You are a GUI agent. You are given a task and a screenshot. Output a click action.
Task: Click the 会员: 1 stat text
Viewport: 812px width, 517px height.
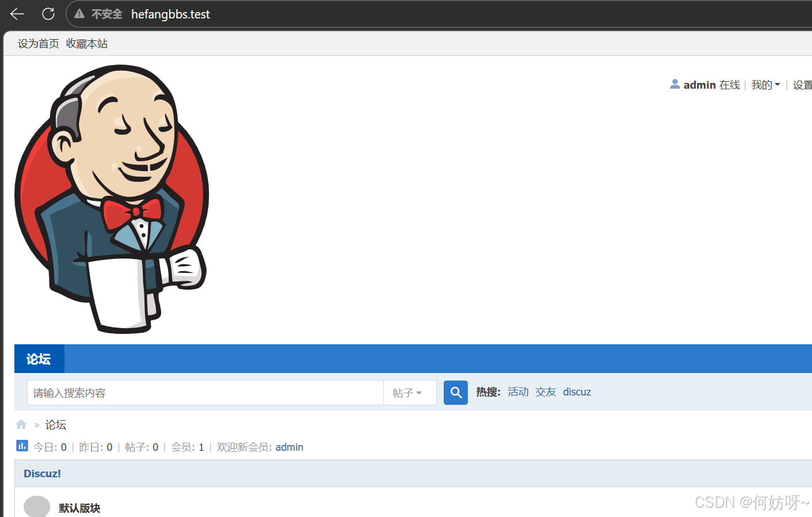188,447
